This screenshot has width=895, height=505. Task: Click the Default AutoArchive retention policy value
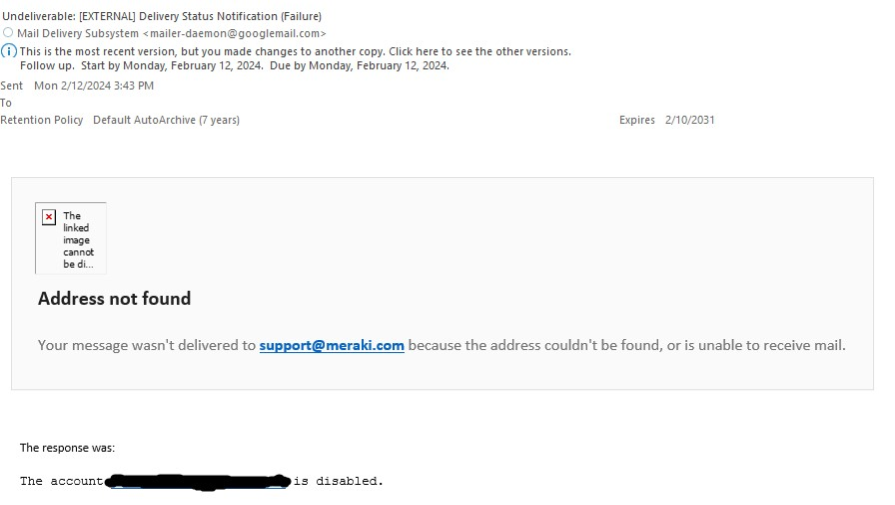tap(166, 120)
